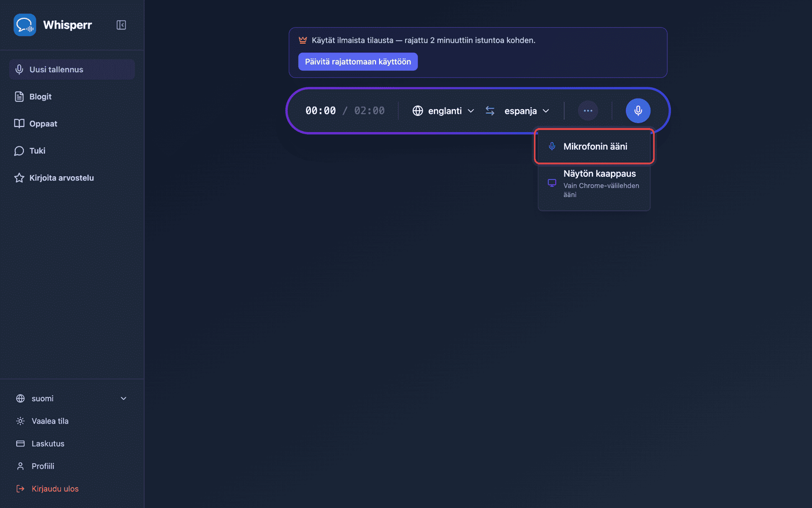Click the free plan notice text
The width and height of the screenshot is (812, 508).
423,40
